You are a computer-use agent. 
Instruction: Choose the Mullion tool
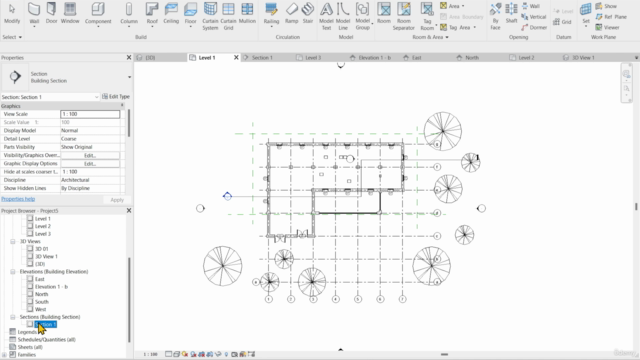tap(247, 13)
